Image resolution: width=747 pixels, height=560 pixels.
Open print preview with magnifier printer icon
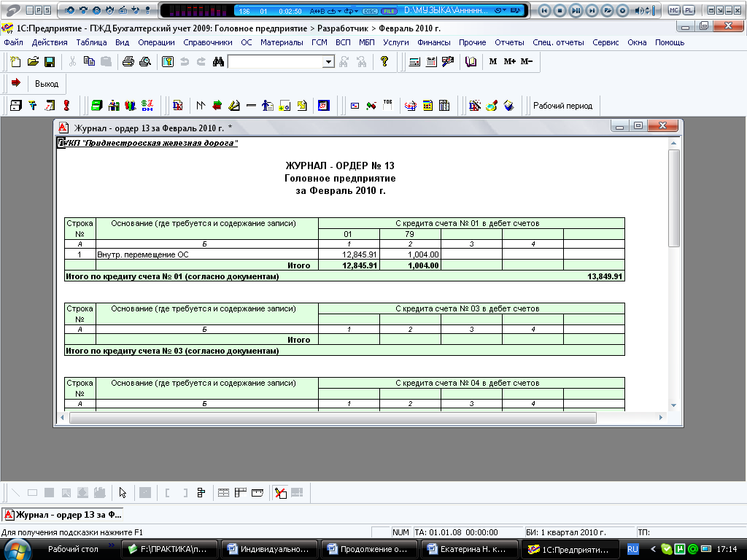coord(145,61)
